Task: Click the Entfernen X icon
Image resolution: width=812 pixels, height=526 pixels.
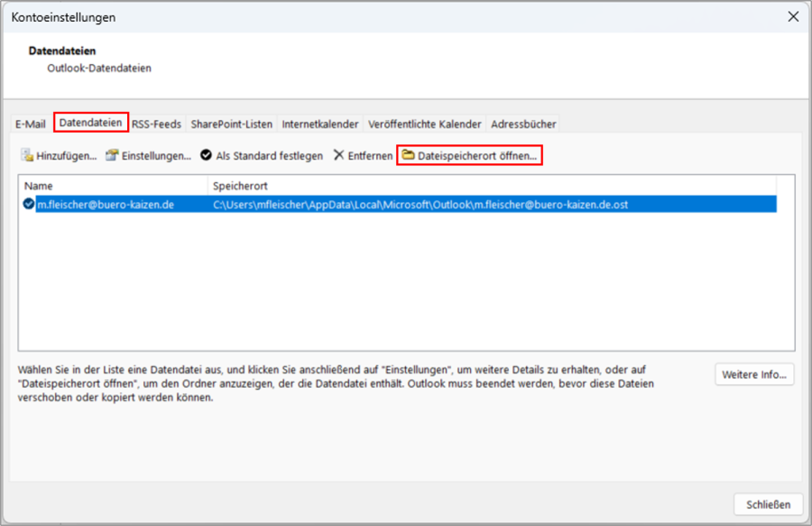Action: click(x=339, y=154)
